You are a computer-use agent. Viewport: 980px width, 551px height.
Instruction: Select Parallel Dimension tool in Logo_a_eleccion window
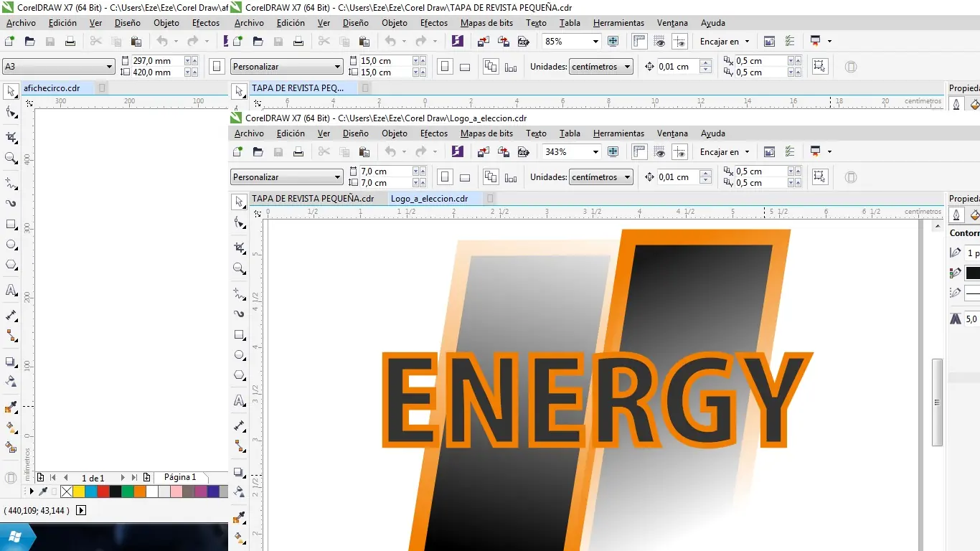(x=240, y=426)
